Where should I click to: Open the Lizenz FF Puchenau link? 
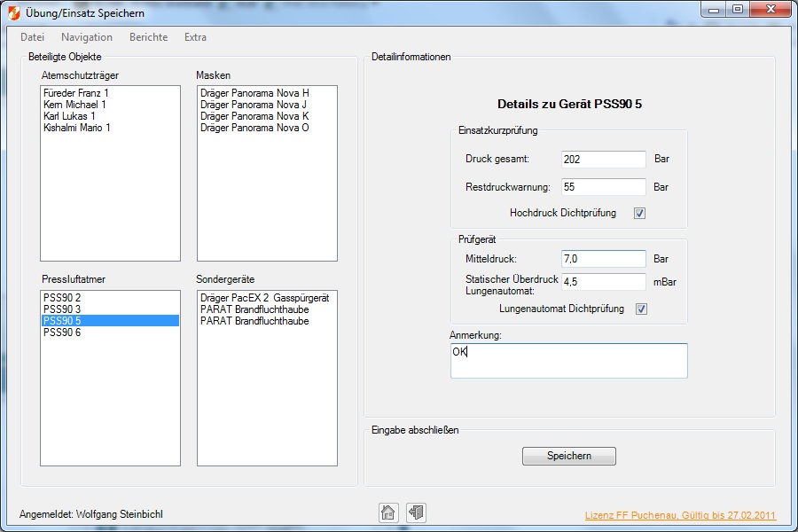pos(680,515)
